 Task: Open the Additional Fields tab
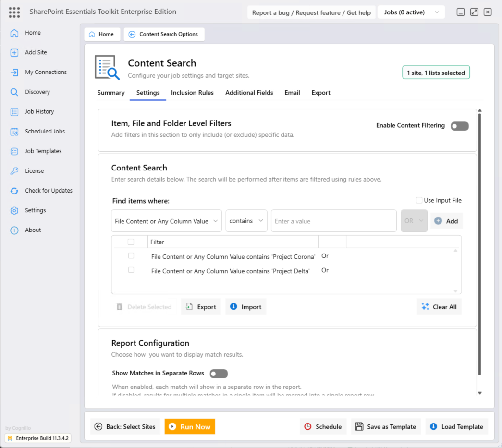(x=249, y=93)
